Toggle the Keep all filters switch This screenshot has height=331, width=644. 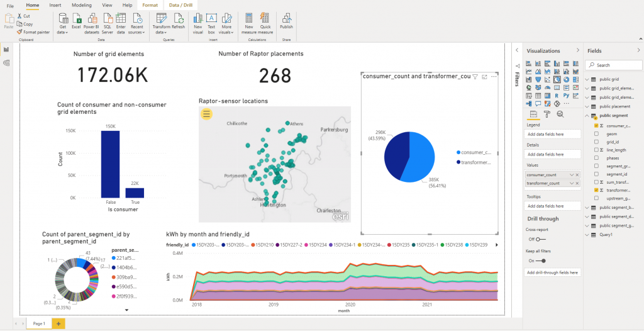[540, 261]
